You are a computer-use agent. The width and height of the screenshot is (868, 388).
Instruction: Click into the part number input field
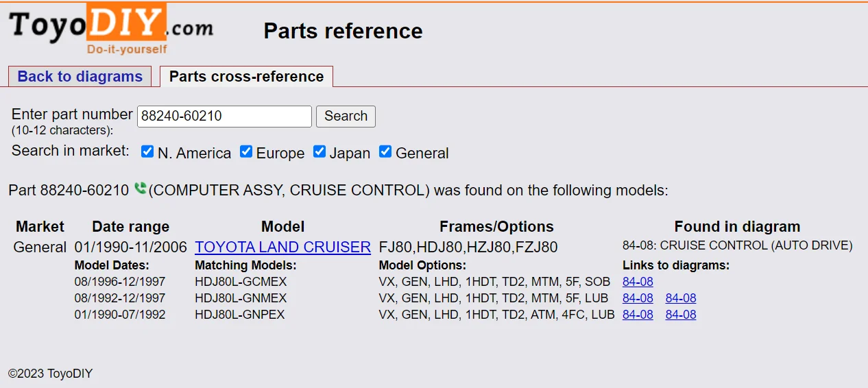point(224,117)
